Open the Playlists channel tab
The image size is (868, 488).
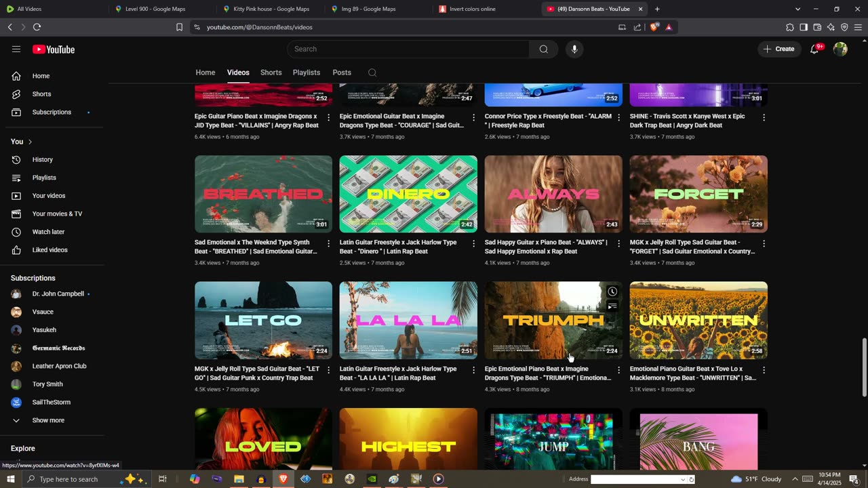307,73
